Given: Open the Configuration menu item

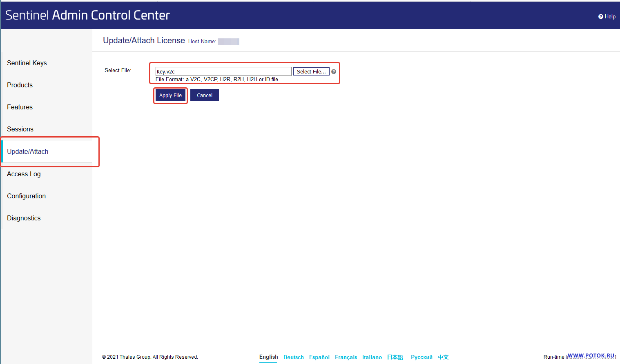Looking at the screenshot, I should [26, 196].
